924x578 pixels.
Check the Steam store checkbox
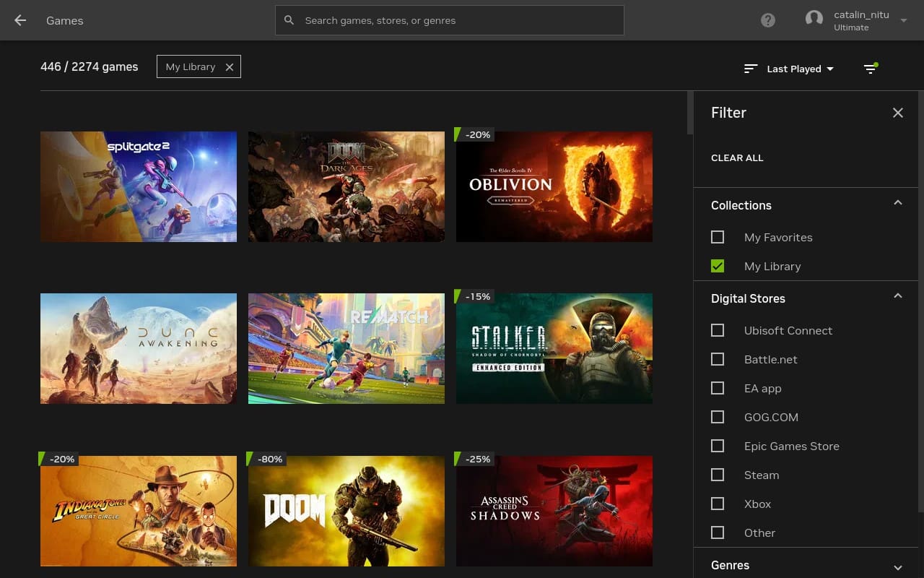718,475
